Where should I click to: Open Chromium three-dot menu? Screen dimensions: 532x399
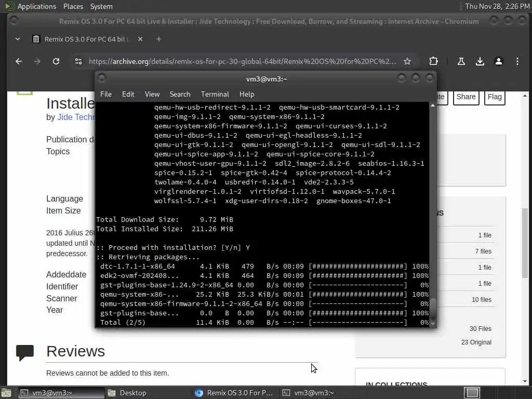pos(517,61)
